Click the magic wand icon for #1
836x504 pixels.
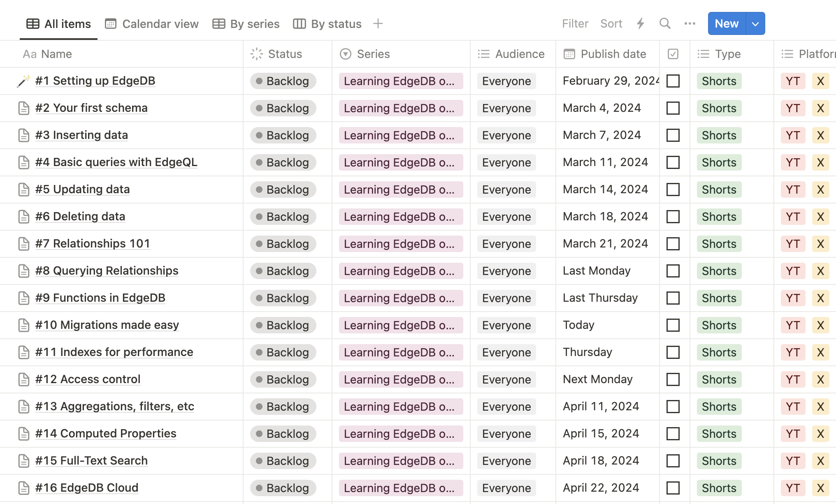pos(23,81)
